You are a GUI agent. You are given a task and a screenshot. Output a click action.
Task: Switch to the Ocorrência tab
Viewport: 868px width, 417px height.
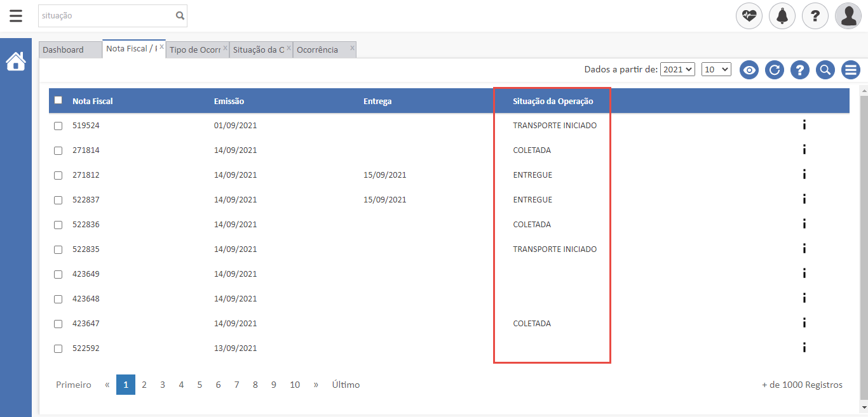coord(318,50)
